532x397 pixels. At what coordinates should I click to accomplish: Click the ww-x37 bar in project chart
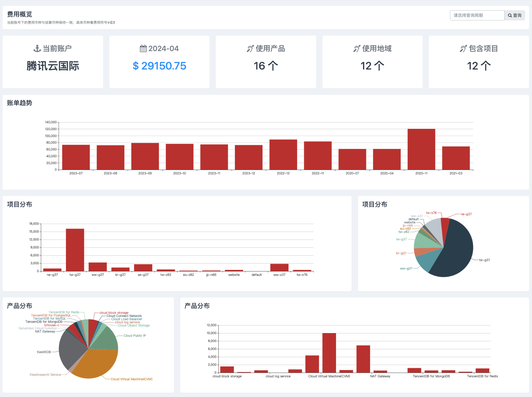(x=279, y=268)
